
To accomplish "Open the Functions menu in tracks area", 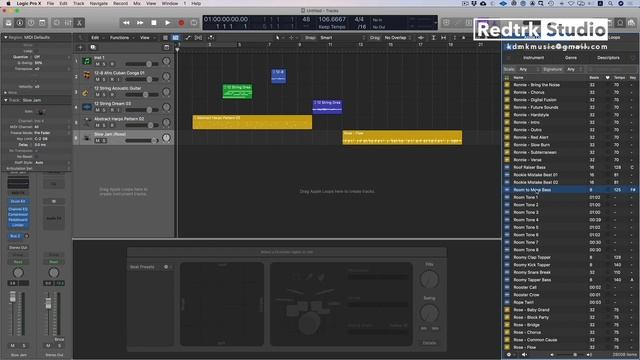I will [x=121, y=38].
